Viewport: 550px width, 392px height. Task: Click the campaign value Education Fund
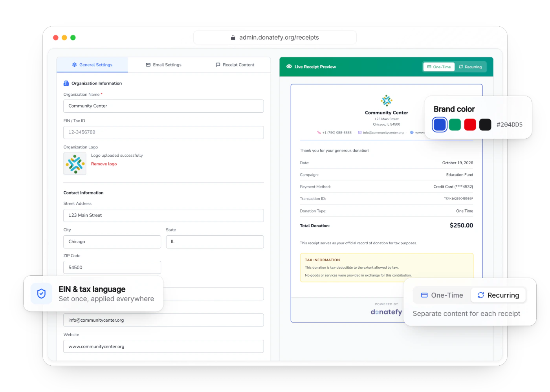click(x=460, y=175)
